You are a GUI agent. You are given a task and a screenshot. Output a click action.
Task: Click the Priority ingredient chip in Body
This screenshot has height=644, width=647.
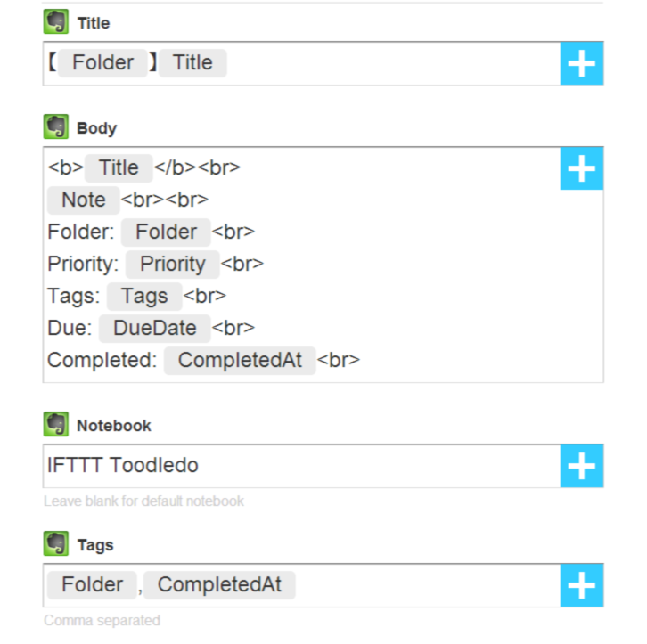(x=173, y=264)
